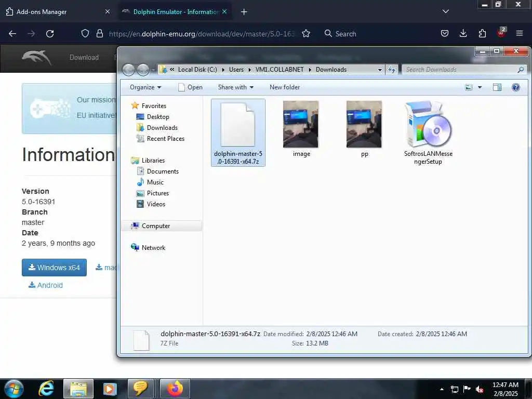The image size is (532, 399).
Task: Switch to Firefox via taskbar
Action: click(175, 389)
